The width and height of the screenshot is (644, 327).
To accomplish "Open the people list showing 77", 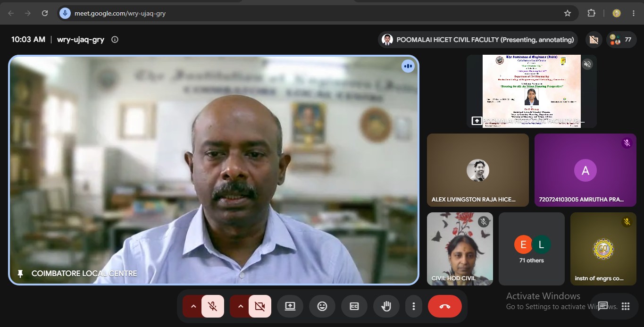I will [x=620, y=40].
